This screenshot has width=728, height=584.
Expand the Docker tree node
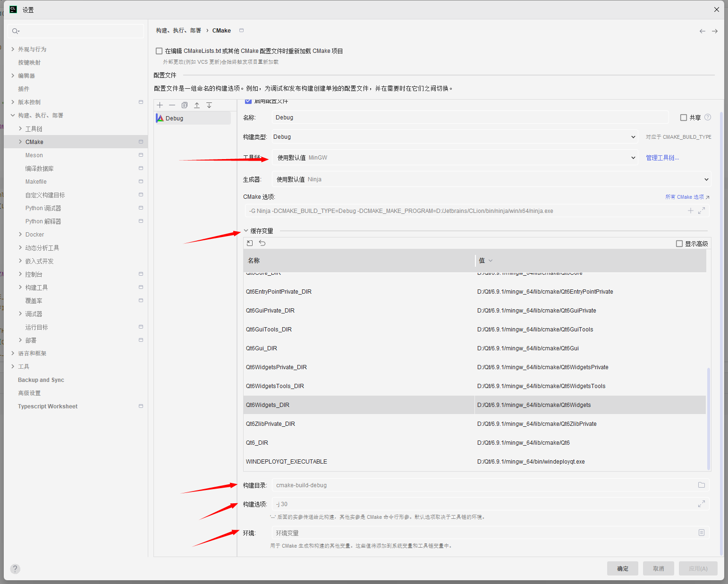[20, 234]
